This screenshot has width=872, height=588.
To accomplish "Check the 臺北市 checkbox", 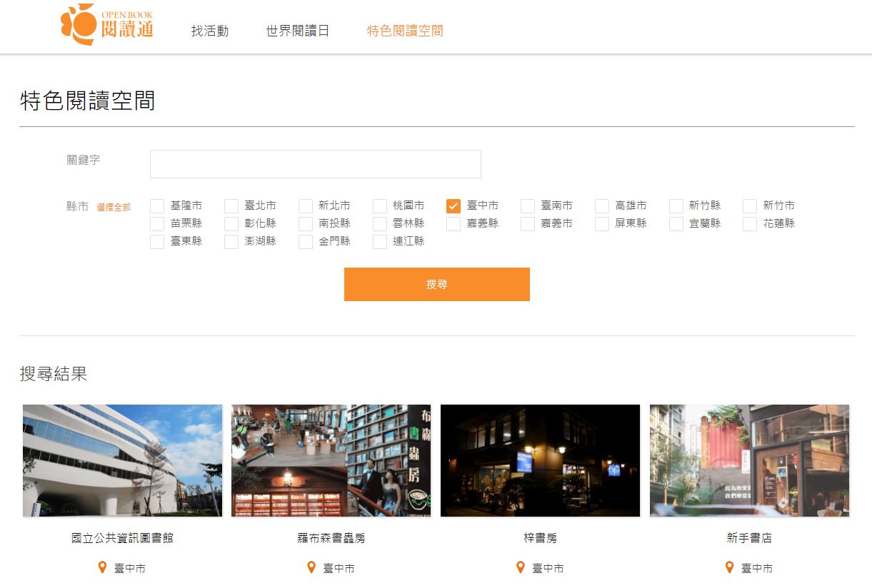I will pyautogui.click(x=231, y=206).
